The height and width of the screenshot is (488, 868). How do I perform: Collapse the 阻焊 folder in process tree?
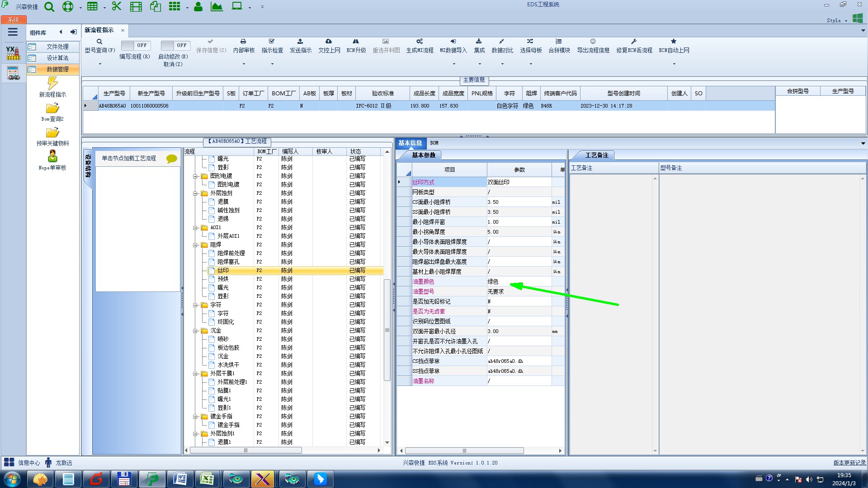click(196, 245)
